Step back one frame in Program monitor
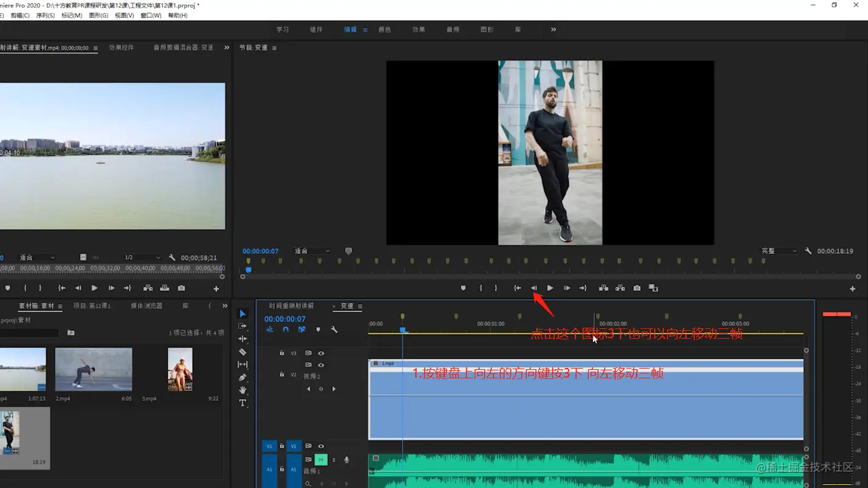 coord(534,288)
